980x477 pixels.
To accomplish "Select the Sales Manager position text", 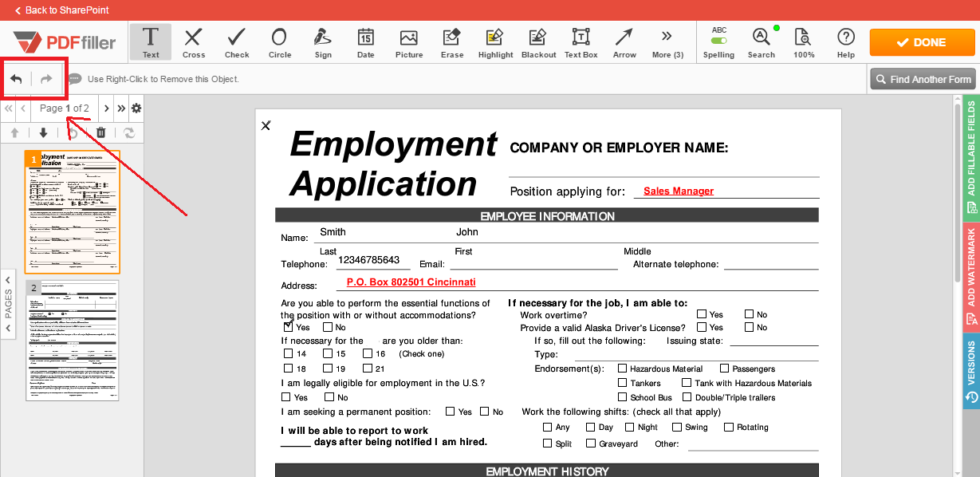I will (x=679, y=191).
